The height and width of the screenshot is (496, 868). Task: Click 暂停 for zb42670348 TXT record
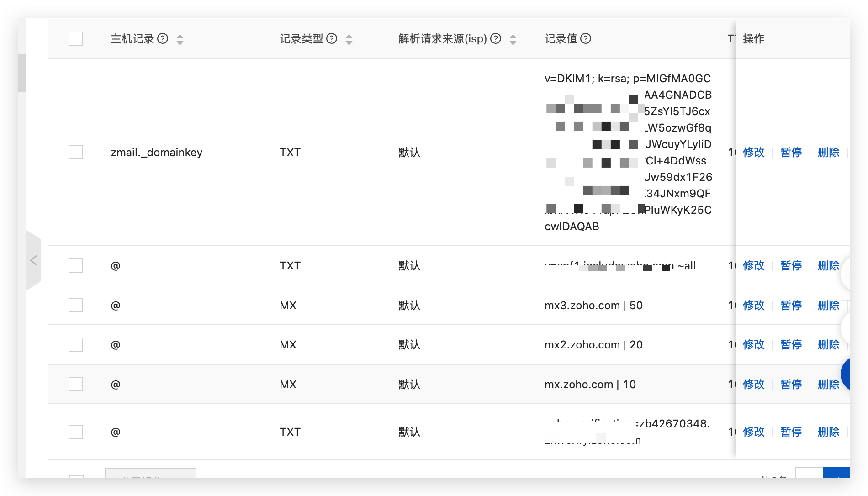(x=791, y=432)
